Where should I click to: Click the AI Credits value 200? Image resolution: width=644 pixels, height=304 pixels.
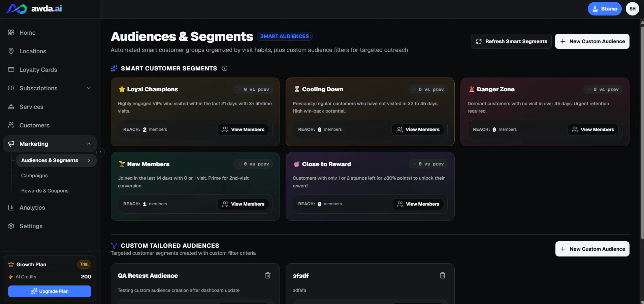(86, 277)
